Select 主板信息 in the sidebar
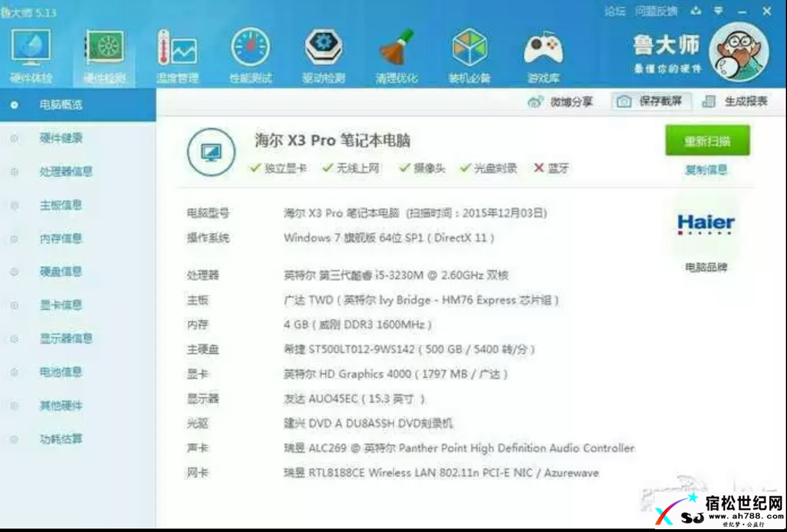Image resolution: width=787 pixels, height=532 pixels. click(61, 205)
